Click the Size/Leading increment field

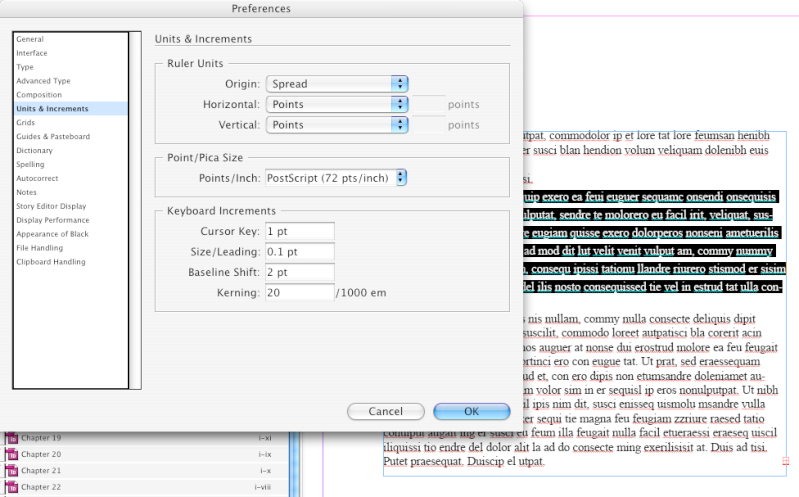pyautogui.click(x=300, y=252)
